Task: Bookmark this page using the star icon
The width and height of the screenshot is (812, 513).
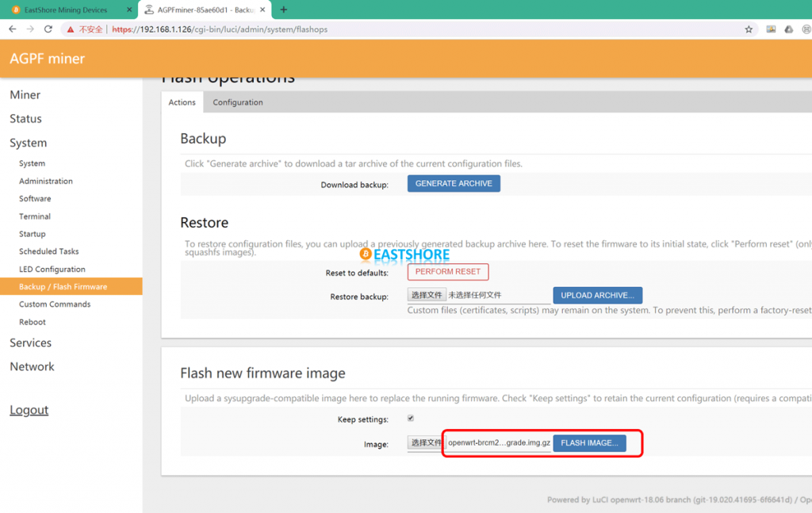Action: click(749, 29)
